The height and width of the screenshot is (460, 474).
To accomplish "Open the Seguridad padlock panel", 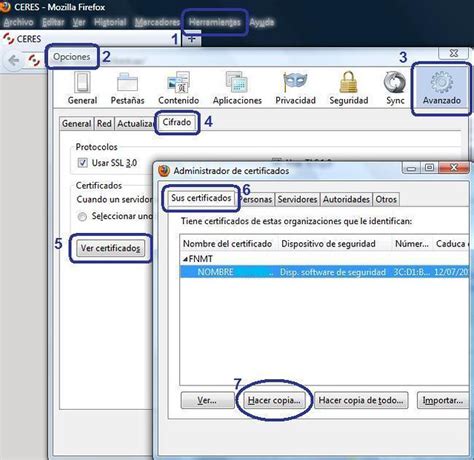I will [x=349, y=88].
